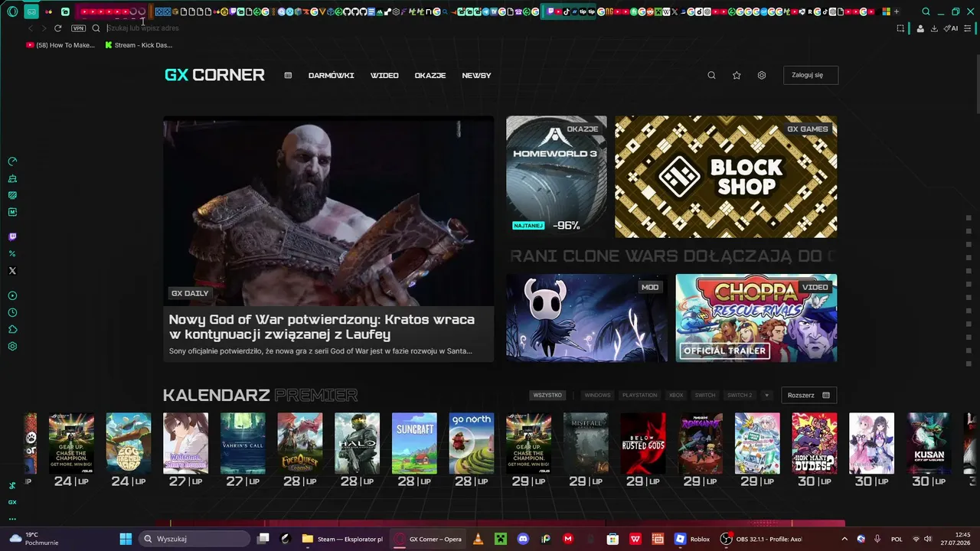Open the AI assistant in toolbar
The height and width of the screenshot is (551, 980).
tap(951, 28)
